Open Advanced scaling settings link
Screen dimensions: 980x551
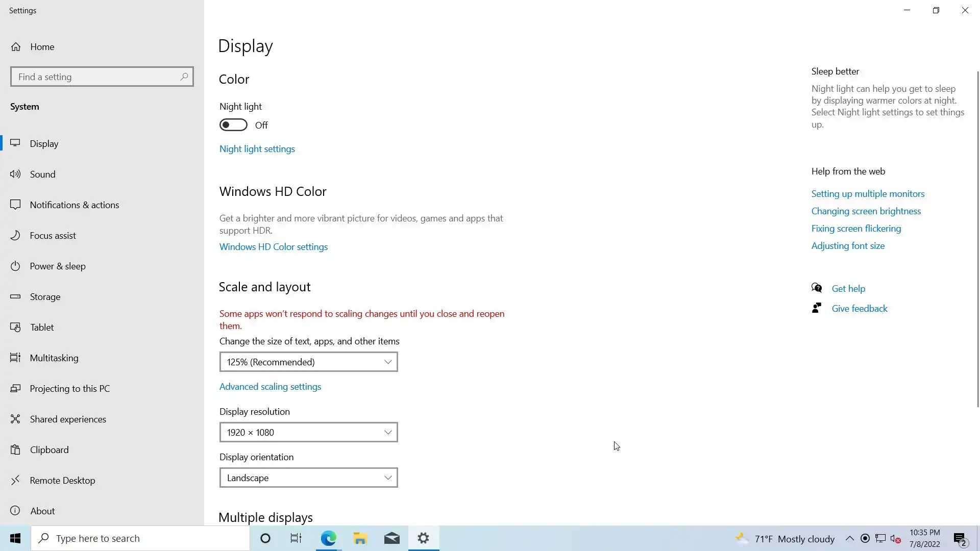(270, 387)
